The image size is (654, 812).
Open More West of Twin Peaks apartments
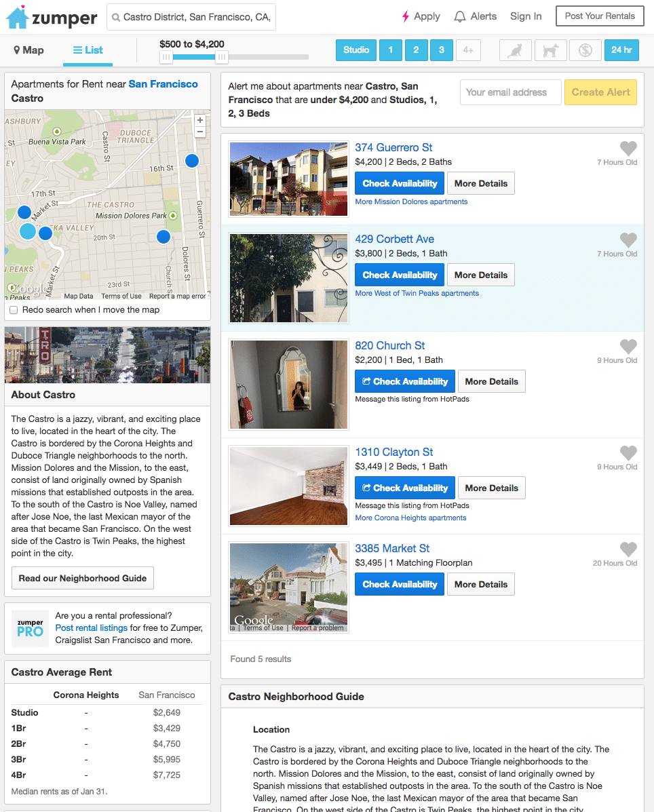point(417,294)
